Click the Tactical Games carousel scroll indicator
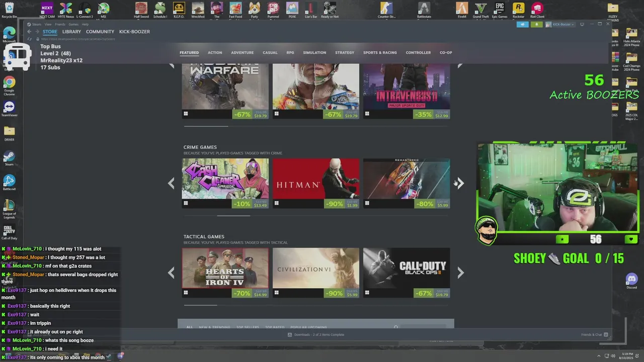 pos(201,305)
